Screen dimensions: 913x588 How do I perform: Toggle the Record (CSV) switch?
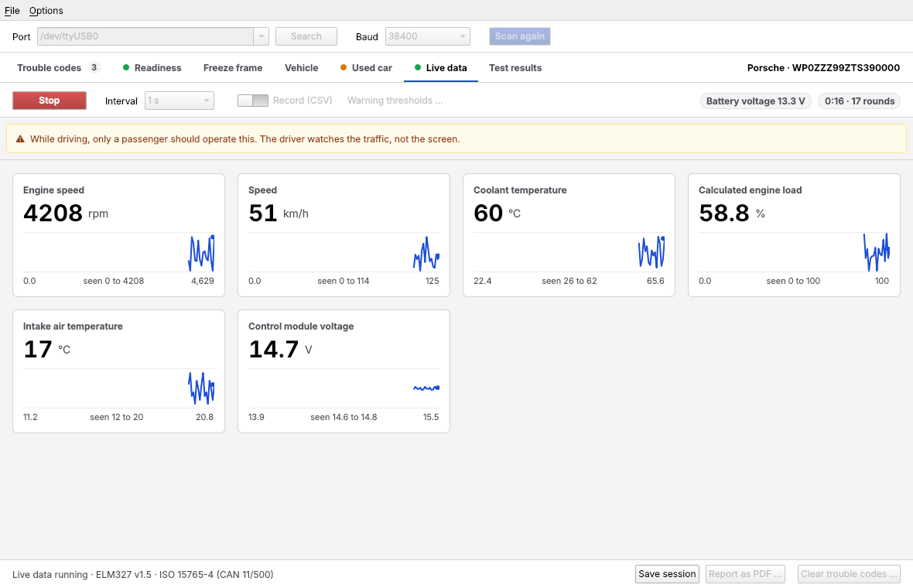click(x=253, y=101)
